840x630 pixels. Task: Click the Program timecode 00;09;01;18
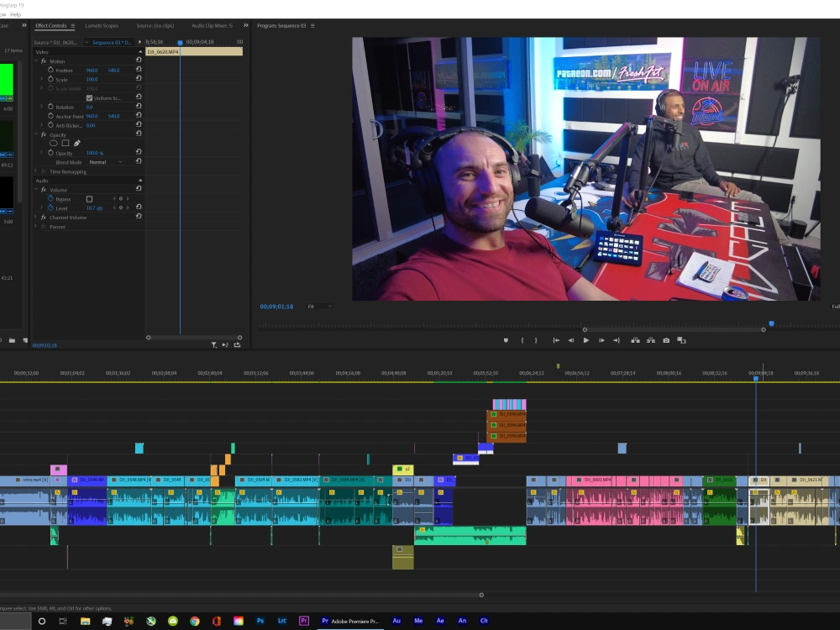point(276,307)
